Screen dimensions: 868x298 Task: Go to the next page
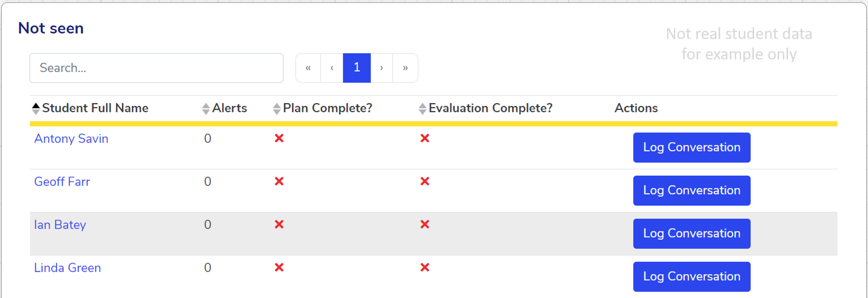[x=382, y=68]
